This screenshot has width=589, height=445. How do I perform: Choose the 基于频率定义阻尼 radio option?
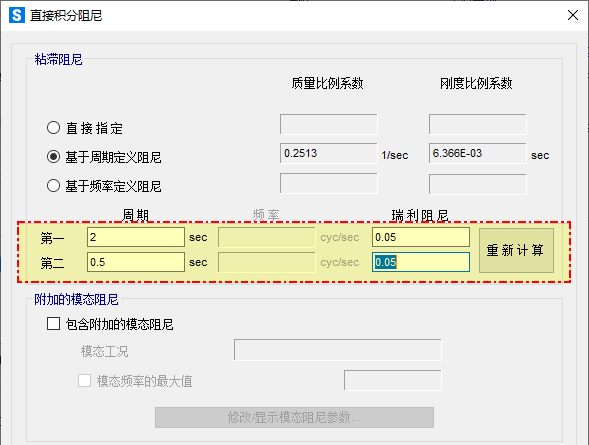coord(53,186)
